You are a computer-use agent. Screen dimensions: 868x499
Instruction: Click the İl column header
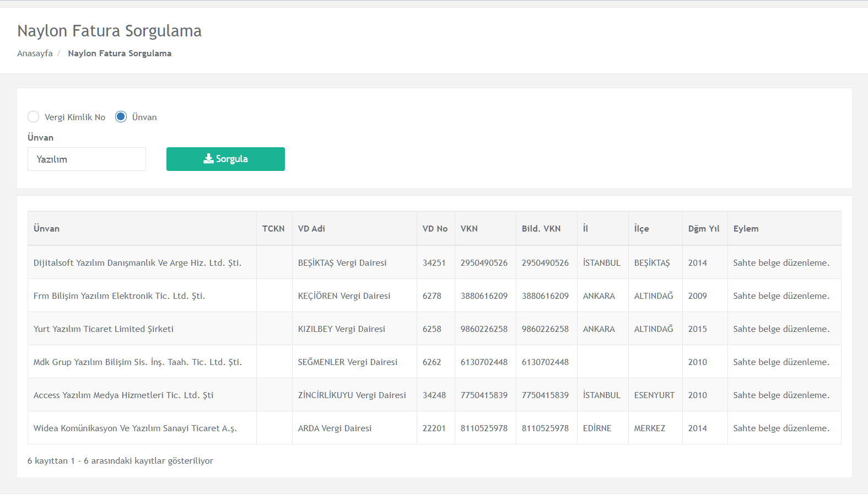point(602,228)
